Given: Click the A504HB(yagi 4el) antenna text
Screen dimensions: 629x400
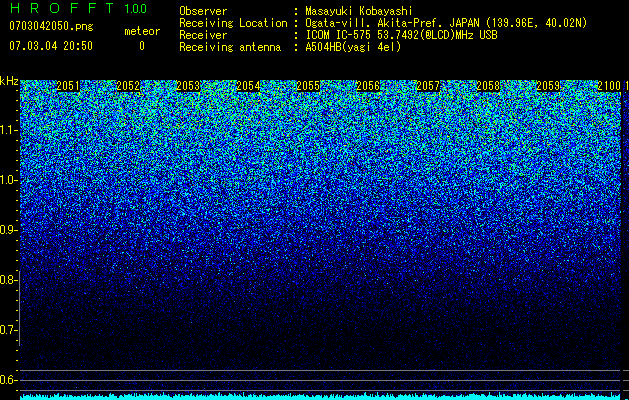Looking at the screenshot, I should (353, 47).
